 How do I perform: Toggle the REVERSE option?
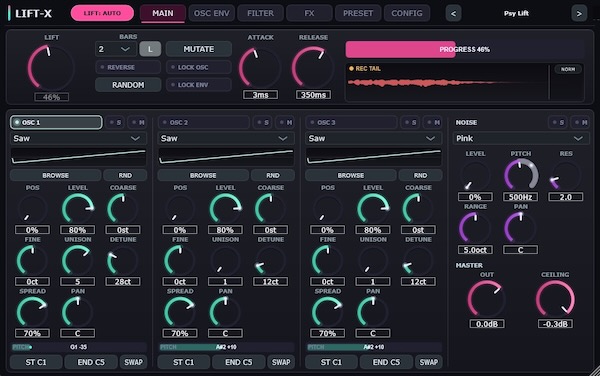point(128,67)
